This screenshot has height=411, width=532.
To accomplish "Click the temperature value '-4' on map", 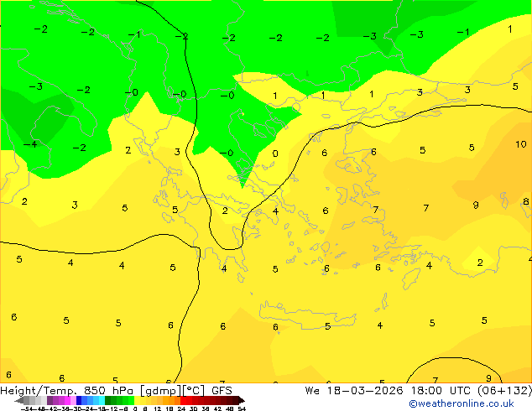I will coord(30,144).
